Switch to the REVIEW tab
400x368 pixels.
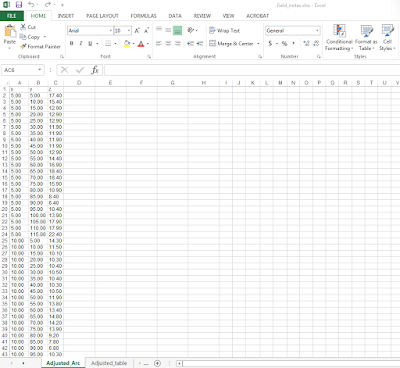[x=202, y=16]
